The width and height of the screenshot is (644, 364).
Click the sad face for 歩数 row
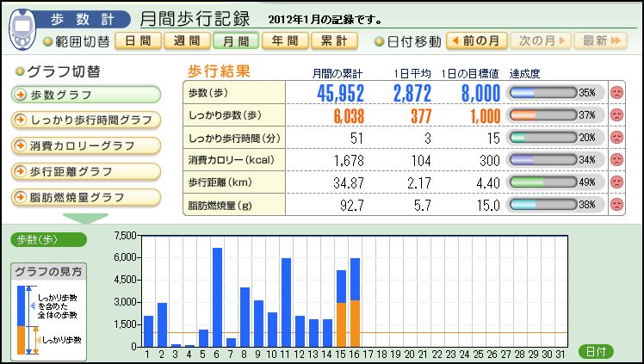[616, 93]
